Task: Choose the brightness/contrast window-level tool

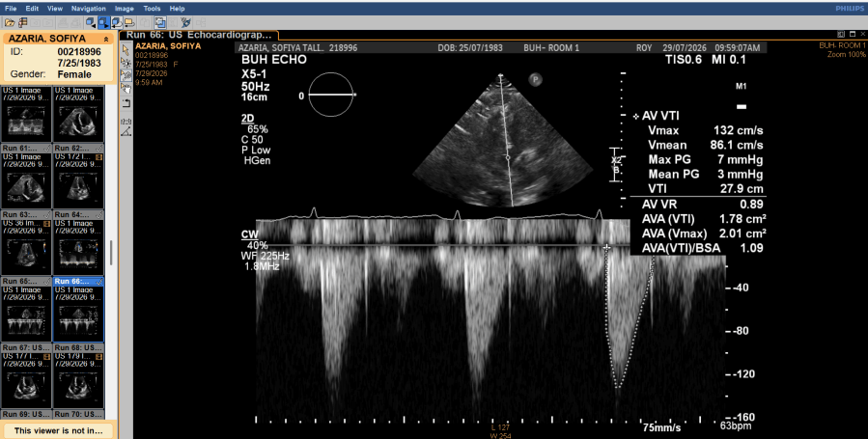Action: click(x=126, y=62)
